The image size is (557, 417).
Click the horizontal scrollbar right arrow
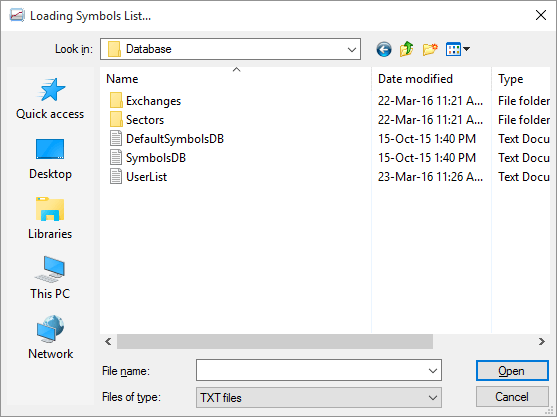541,342
